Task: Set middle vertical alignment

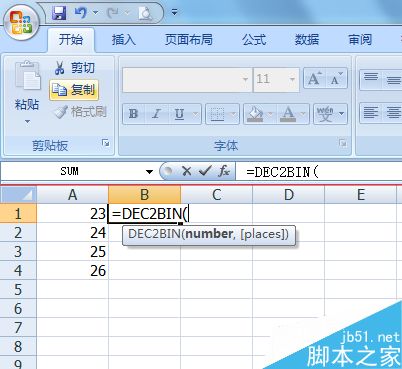Action: pos(393,79)
